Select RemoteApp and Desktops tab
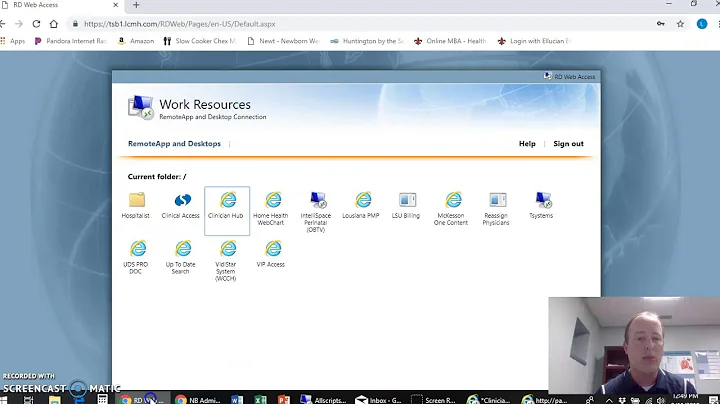The width and height of the screenshot is (720, 404). (174, 144)
